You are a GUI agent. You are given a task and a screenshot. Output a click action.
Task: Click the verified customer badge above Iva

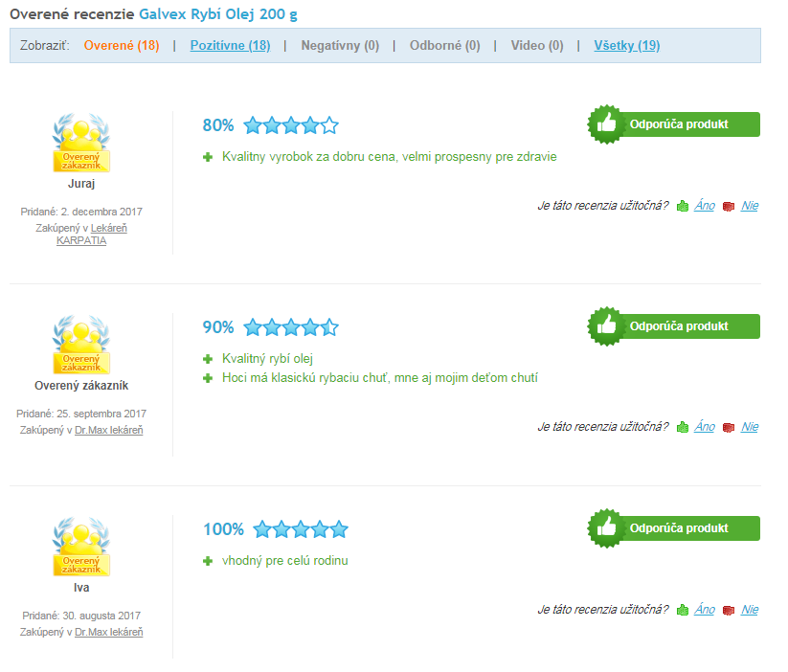(81, 547)
